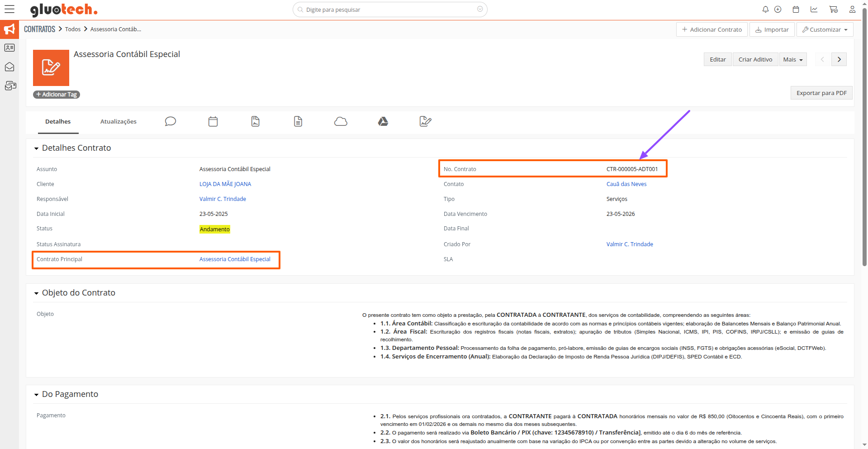The height and width of the screenshot is (449, 868).
Task: Click the shopping cart icon
Action: click(833, 10)
